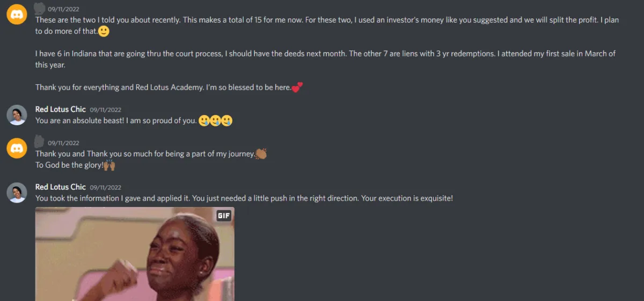Click the timestamp beside the first Red Lotus Chic
Viewport: 644px width, 301px height.
106,110
